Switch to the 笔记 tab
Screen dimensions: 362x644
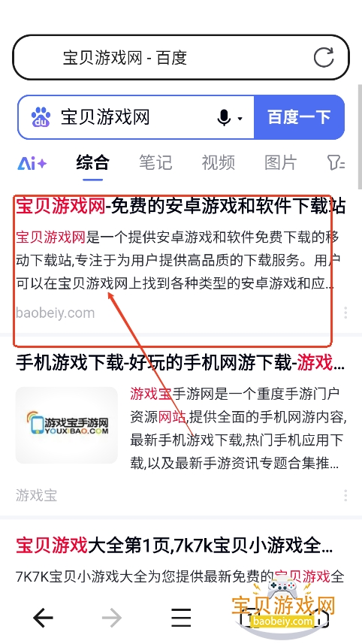pyautogui.click(x=155, y=162)
